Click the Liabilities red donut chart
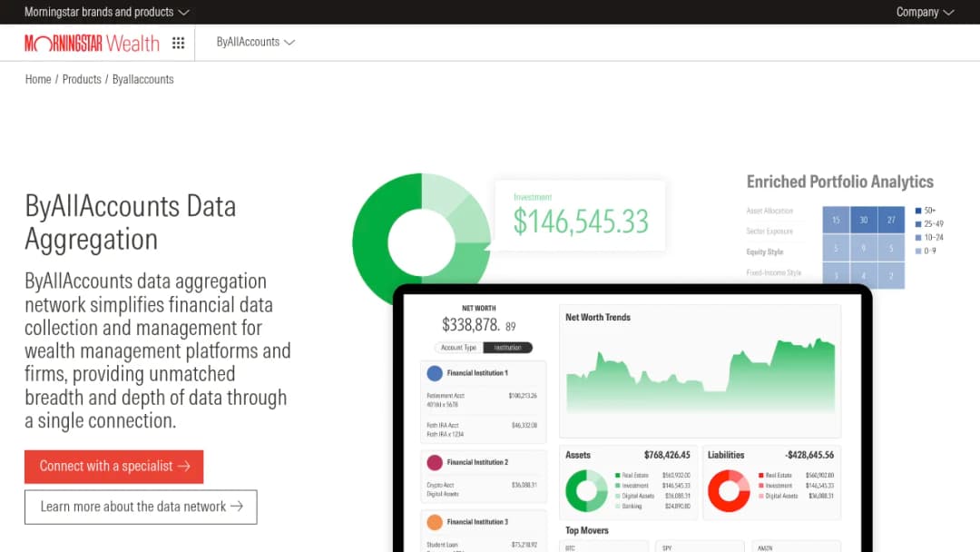This screenshot has height=552, width=980. pos(729,491)
